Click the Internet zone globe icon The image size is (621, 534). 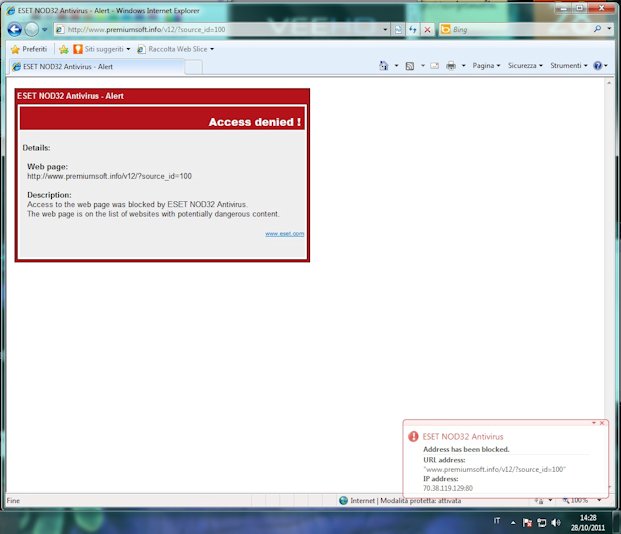point(343,501)
